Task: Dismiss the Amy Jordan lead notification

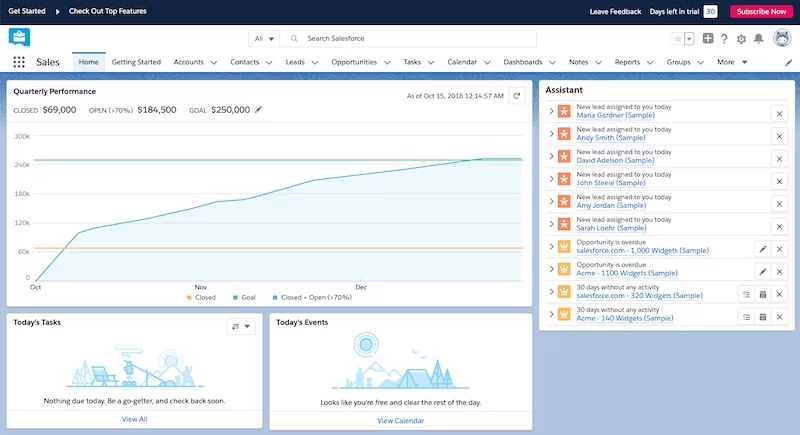Action: tap(779, 203)
